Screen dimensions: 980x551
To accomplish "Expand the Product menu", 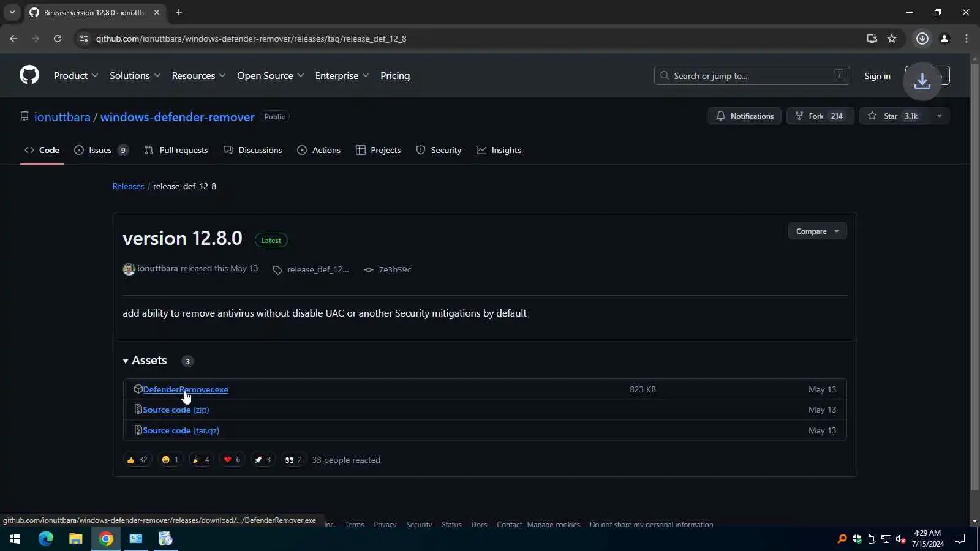I will click(x=76, y=75).
